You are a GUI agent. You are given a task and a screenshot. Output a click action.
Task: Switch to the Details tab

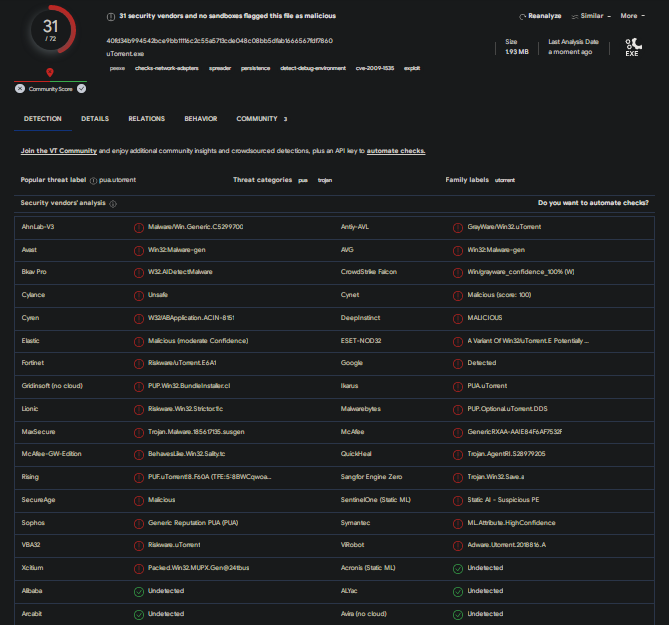pos(95,119)
